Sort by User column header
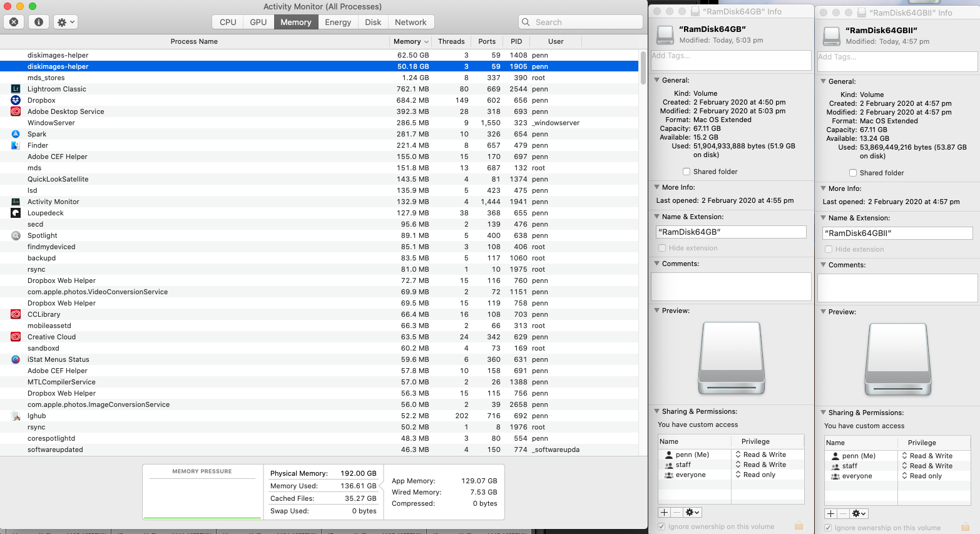The image size is (980, 534). click(556, 41)
